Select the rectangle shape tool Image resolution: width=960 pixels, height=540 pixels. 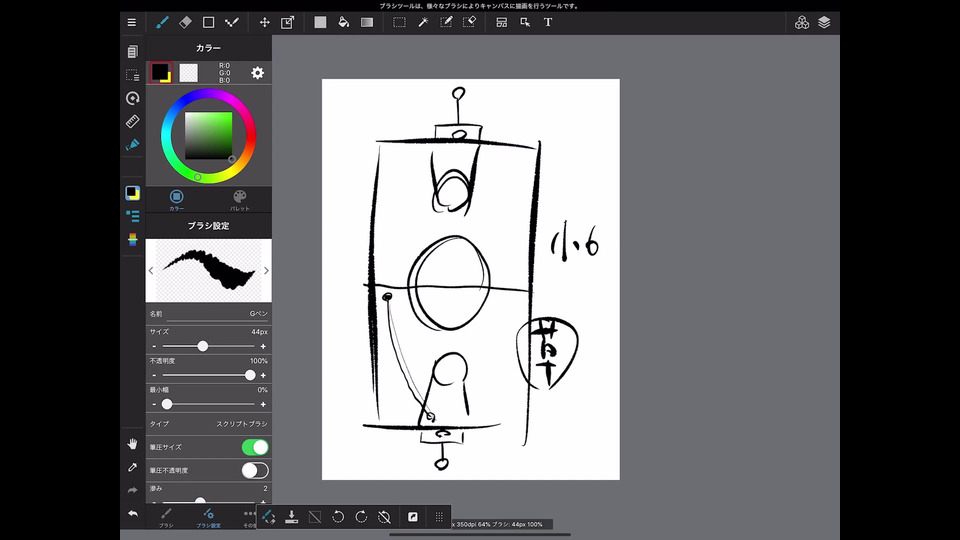point(208,23)
